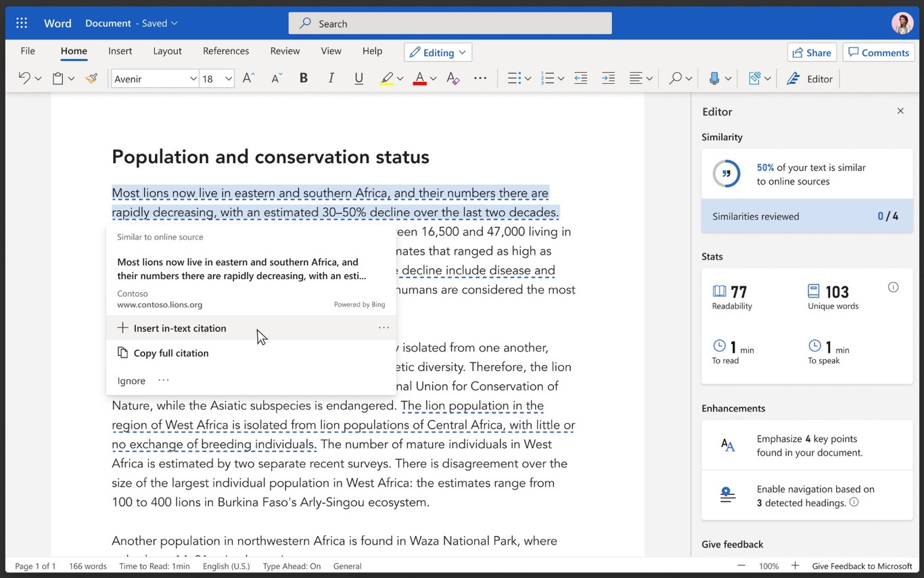Open the font size dropdown
This screenshot has width=924, height=578.
coord(229,79)
